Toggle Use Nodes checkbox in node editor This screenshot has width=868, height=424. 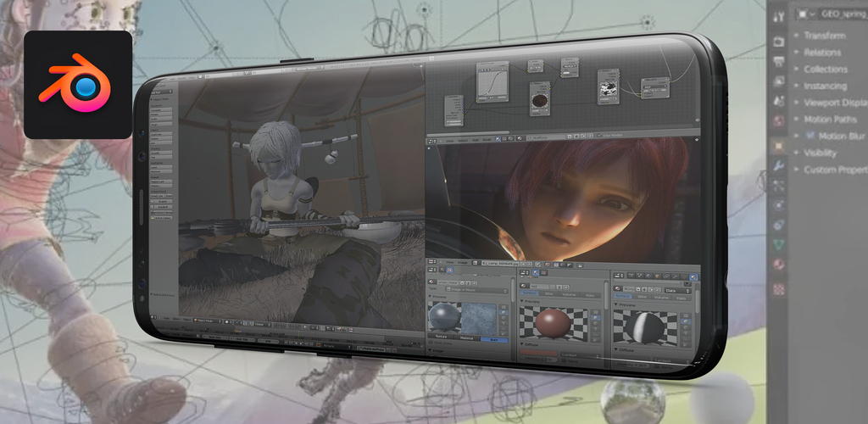click(x=599, y=135)
